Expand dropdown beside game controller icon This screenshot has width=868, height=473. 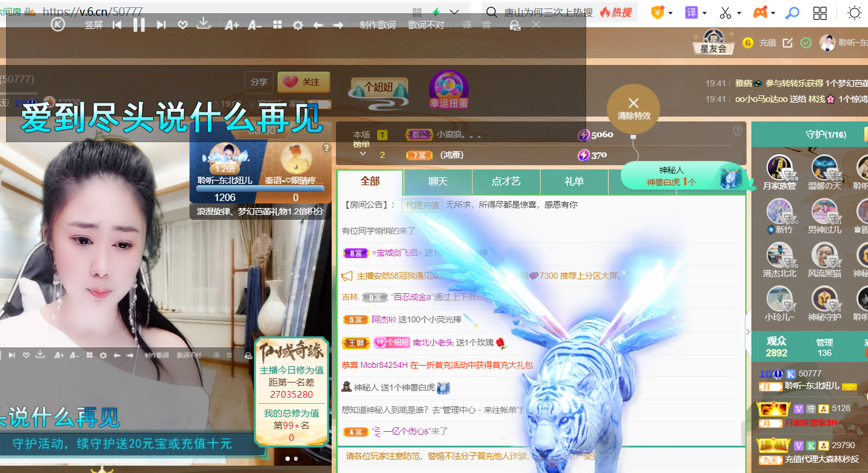(x=774, y=13)
